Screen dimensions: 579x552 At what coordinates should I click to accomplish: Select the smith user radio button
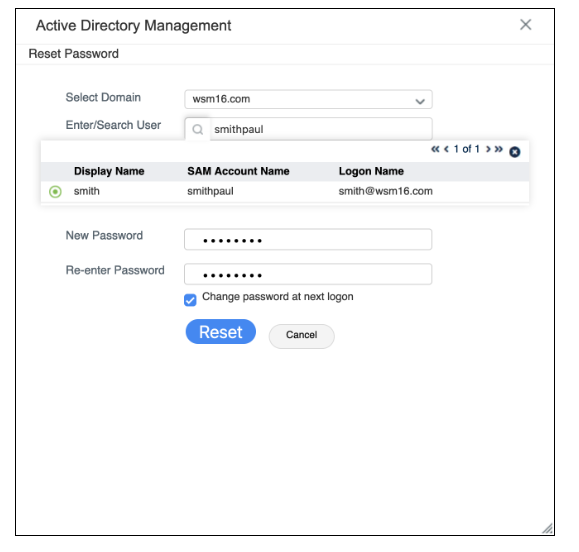(x=55, y=192)
